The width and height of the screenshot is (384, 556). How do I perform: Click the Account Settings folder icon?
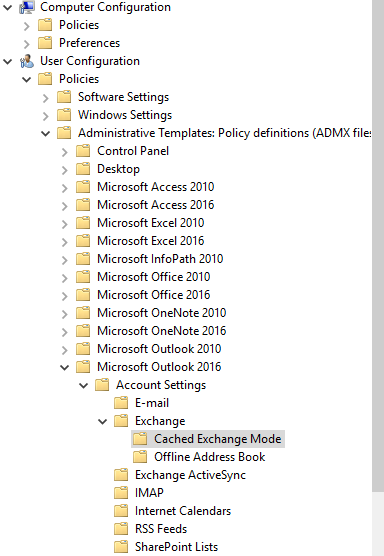tap(102, 385)
